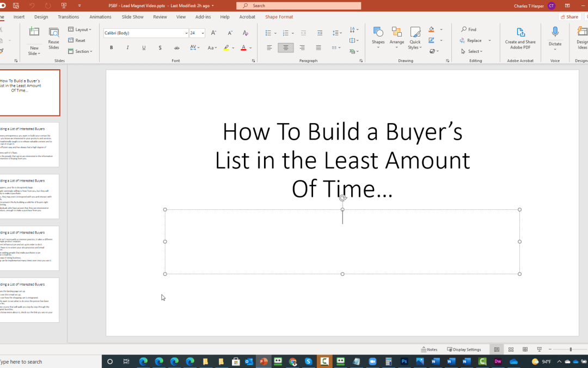Open Quick Styles gallery
The image size is (588, 368).
[x=415, y=38]
